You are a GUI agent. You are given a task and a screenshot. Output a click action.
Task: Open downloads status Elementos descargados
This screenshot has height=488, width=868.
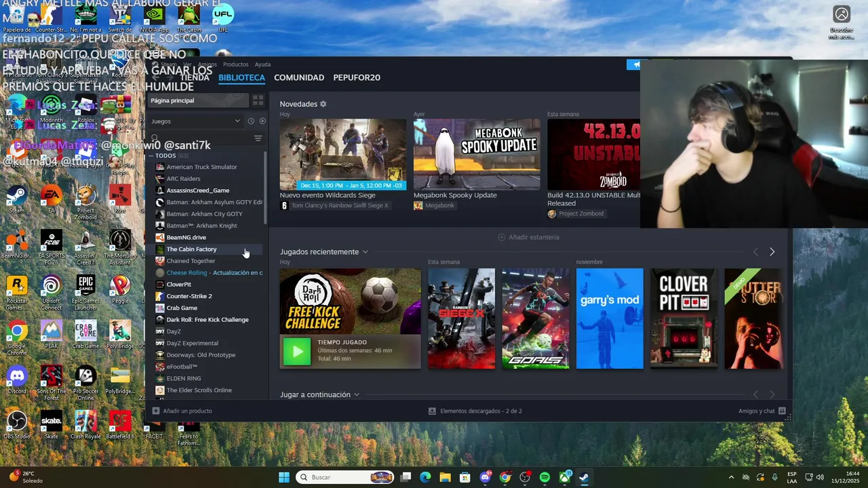pos(475,411)
